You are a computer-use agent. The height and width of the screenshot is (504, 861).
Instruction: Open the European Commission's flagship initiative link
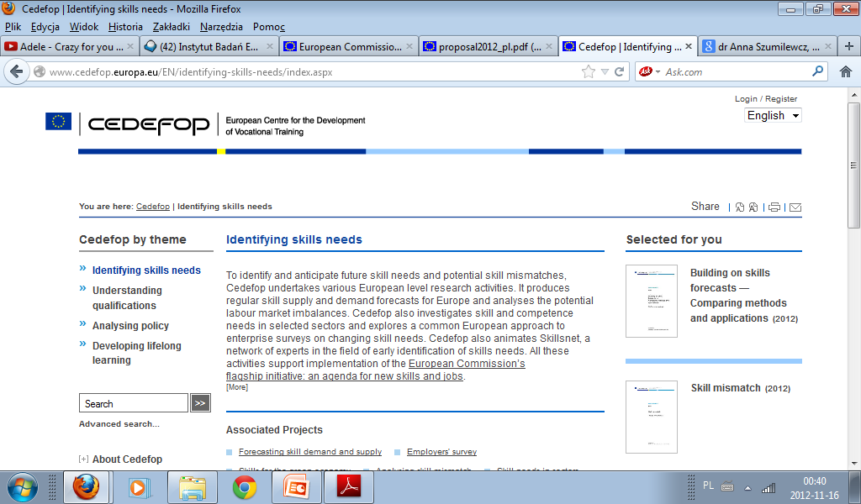coord(376,370)
